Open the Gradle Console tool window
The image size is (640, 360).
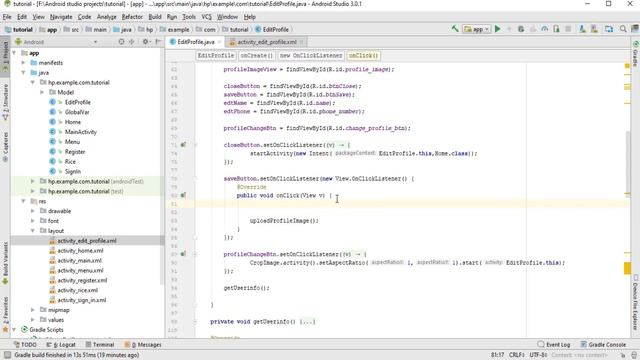[x=603, y=344]
